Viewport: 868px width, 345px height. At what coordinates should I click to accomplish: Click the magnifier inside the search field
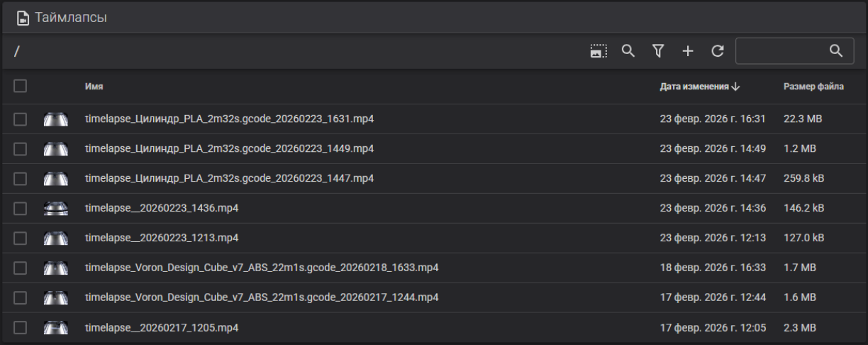(837, 50)
